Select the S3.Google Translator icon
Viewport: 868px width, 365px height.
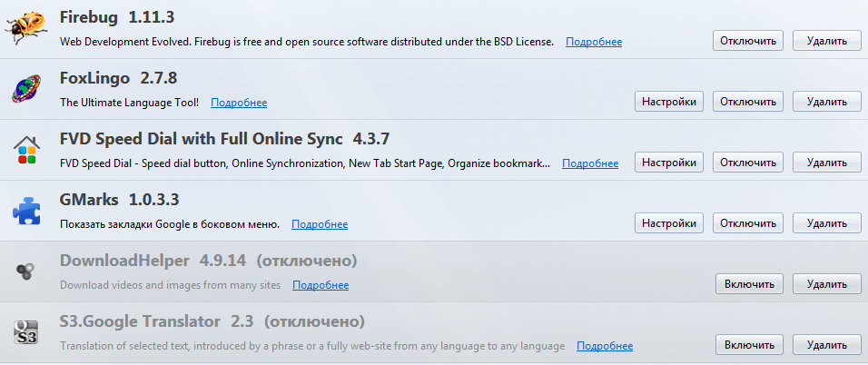click(25, 332)
